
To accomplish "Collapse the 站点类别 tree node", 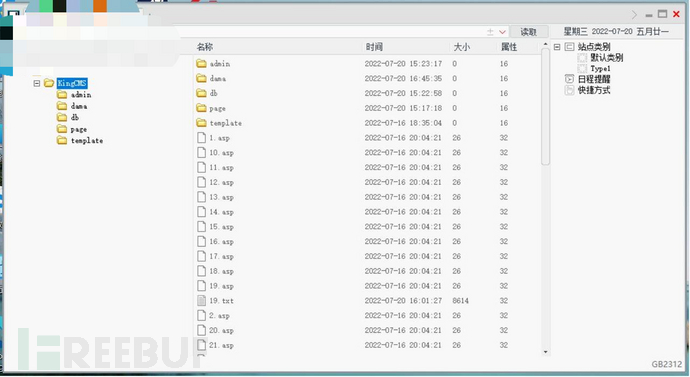I will (x=557, y=47).
